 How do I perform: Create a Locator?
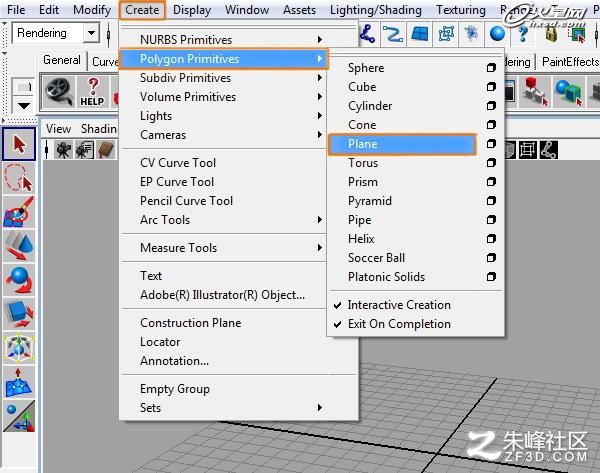160,342
